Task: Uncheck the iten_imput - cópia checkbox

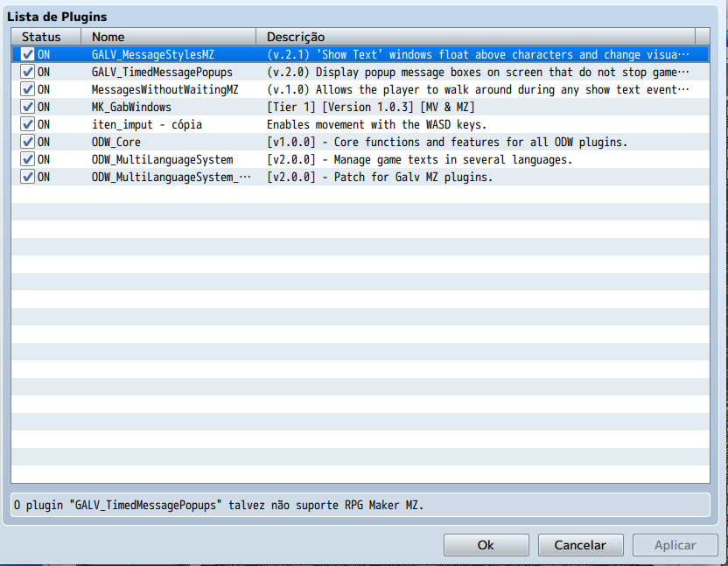Action: [27, 124]
